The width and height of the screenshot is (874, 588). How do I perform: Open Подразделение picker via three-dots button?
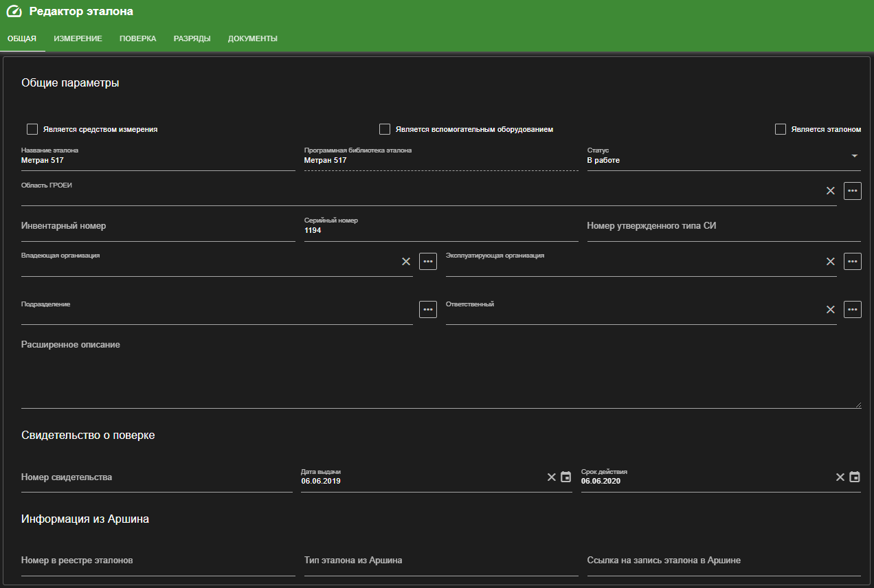point(428,309)
